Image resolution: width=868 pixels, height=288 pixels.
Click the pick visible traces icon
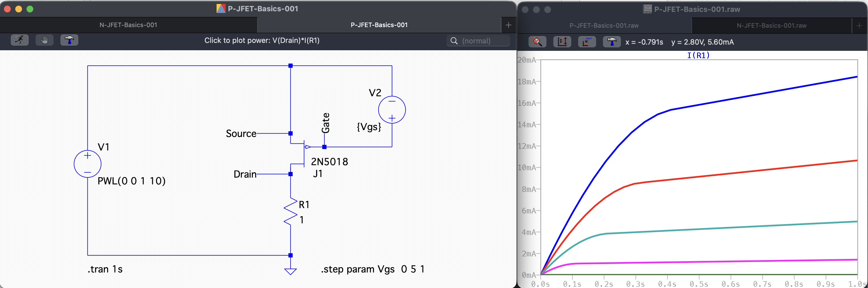(x=587, y=42)
